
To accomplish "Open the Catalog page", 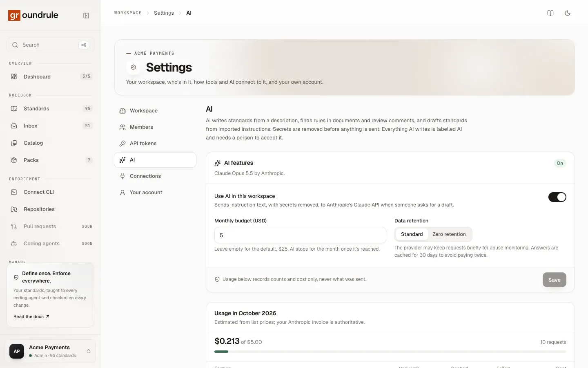I will [x=51, y=143].
